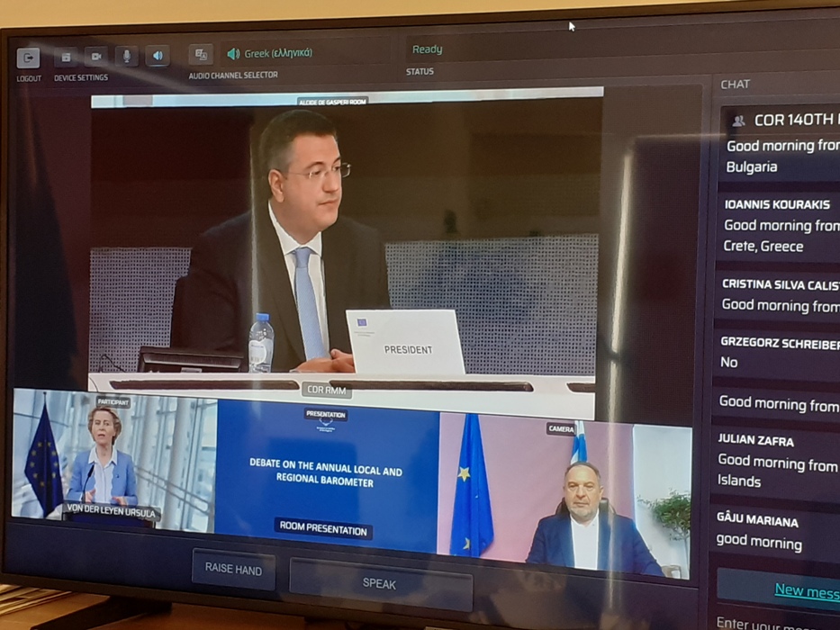Click the Logout icon
The width and height of the screenshot is (840, 630).
(28, 58)
